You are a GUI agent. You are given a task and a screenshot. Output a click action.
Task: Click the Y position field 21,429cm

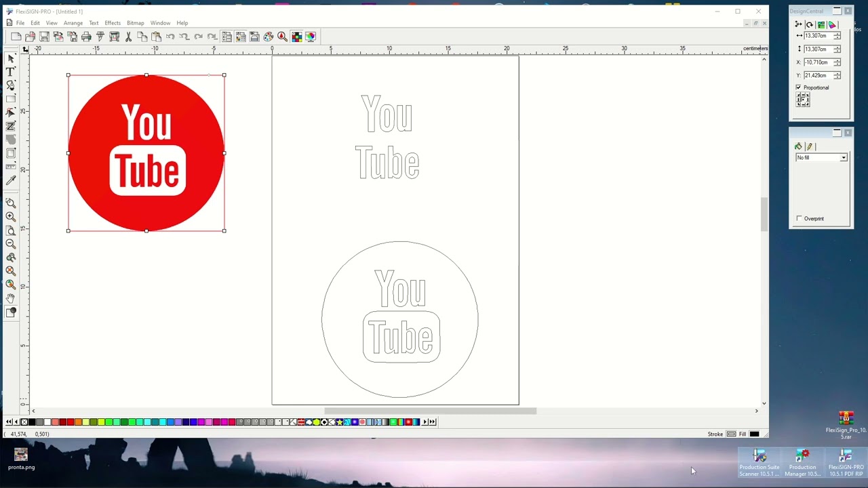(818, 75)
